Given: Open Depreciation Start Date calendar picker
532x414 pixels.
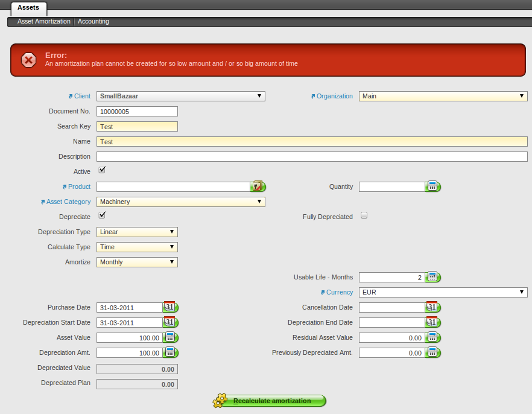Looking at the screenshot, I should pyautogui.click(x=170, y=322).
